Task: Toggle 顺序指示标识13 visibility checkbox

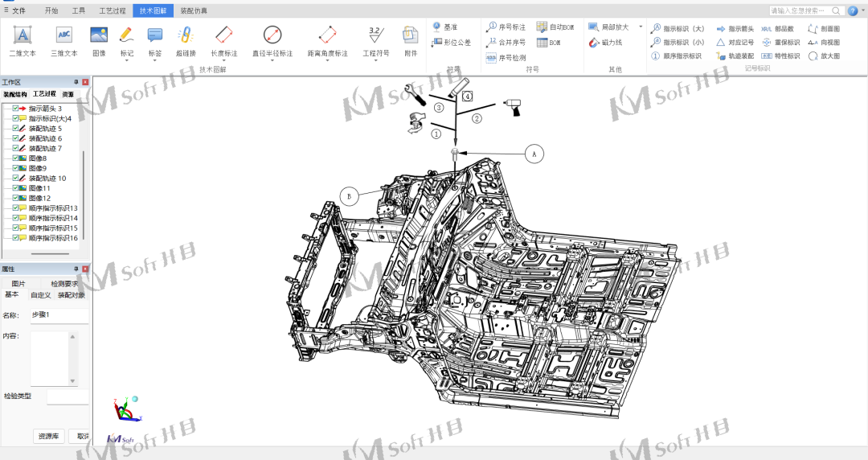Action: 16,208
